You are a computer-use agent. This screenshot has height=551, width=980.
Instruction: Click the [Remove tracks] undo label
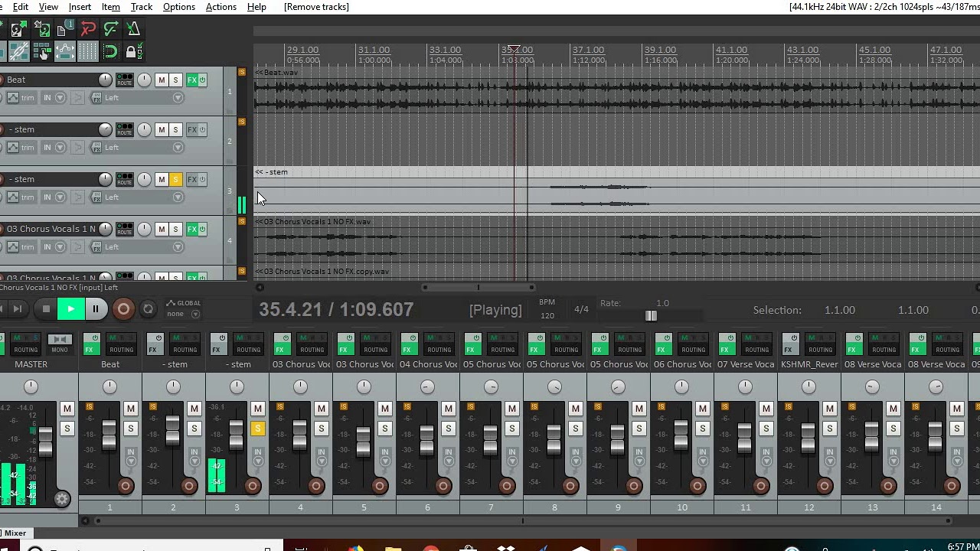316,7
